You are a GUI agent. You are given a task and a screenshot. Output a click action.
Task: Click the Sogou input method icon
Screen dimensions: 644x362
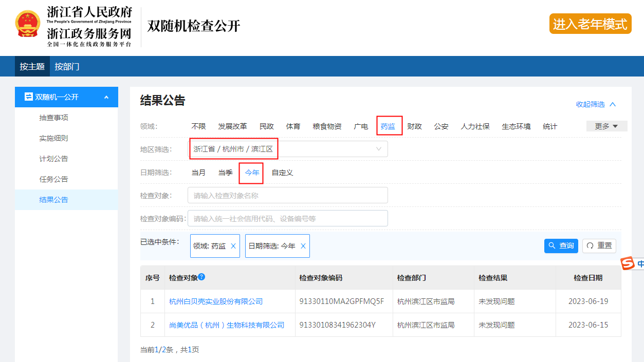click(x=628, y=264)
